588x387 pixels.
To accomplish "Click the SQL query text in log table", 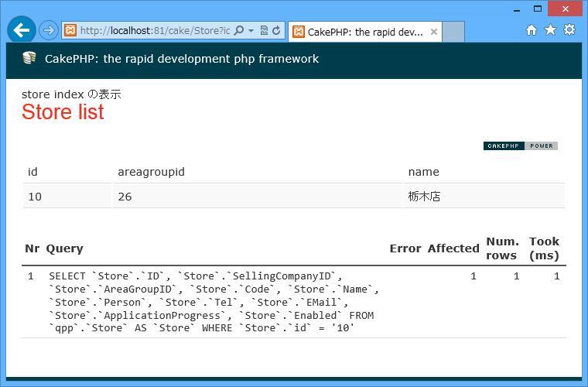I will tap(213, 302).
